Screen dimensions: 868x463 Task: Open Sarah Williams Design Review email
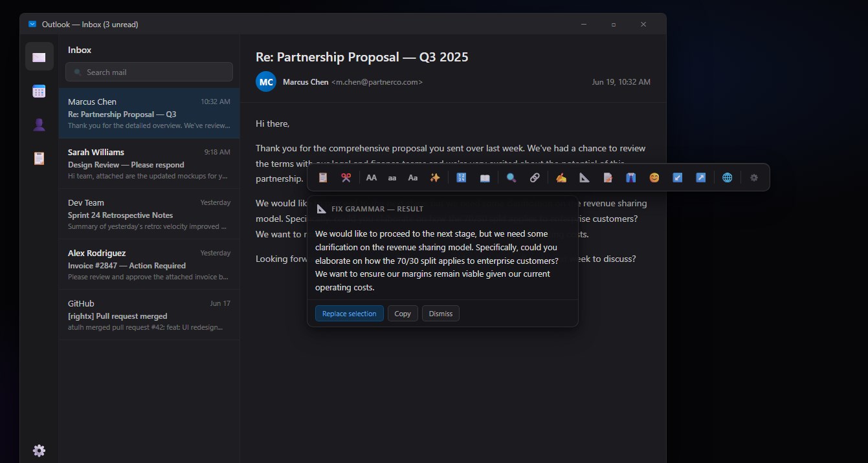tap(149, 164)
